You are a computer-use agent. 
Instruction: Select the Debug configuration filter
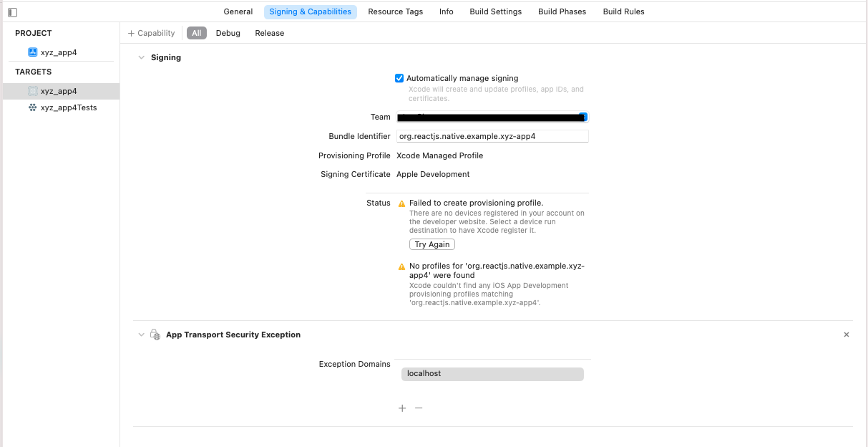click(228, 33)
